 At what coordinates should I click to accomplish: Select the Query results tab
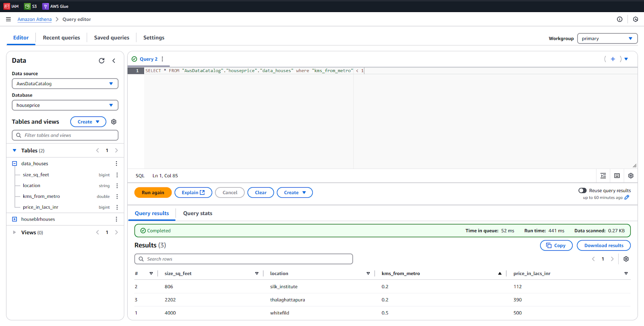(152, 213)
